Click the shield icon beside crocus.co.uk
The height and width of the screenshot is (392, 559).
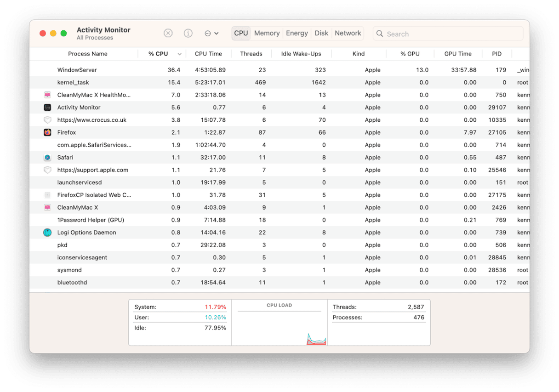click(x=47, y=120)
